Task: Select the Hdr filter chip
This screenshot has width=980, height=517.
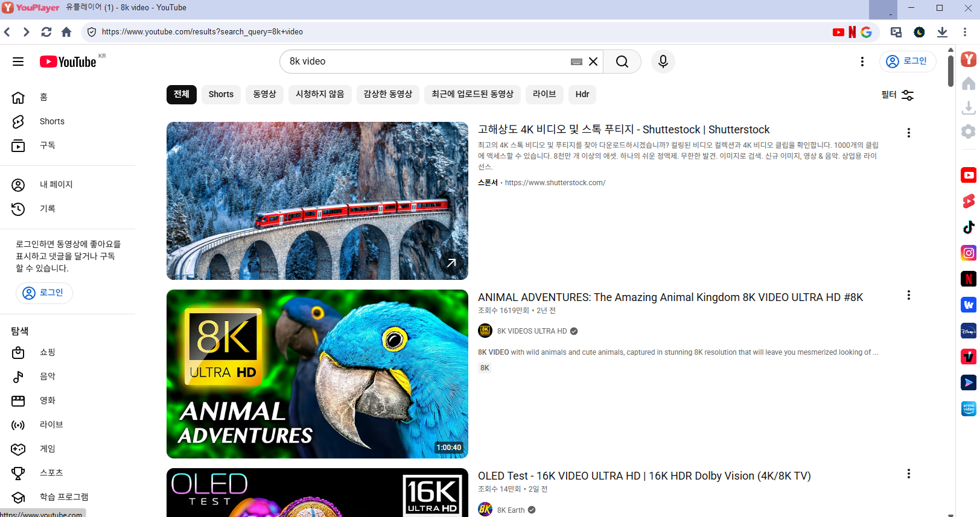Action: (x=582, y=94)
